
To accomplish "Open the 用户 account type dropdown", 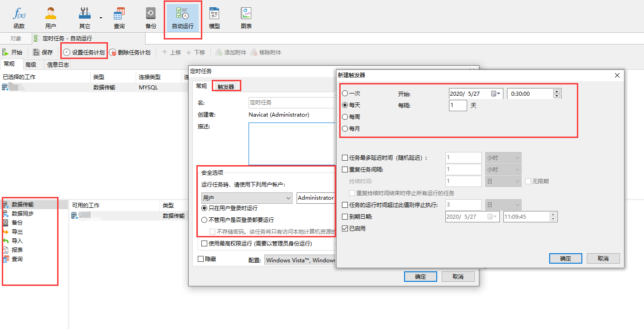I will 247,198.
